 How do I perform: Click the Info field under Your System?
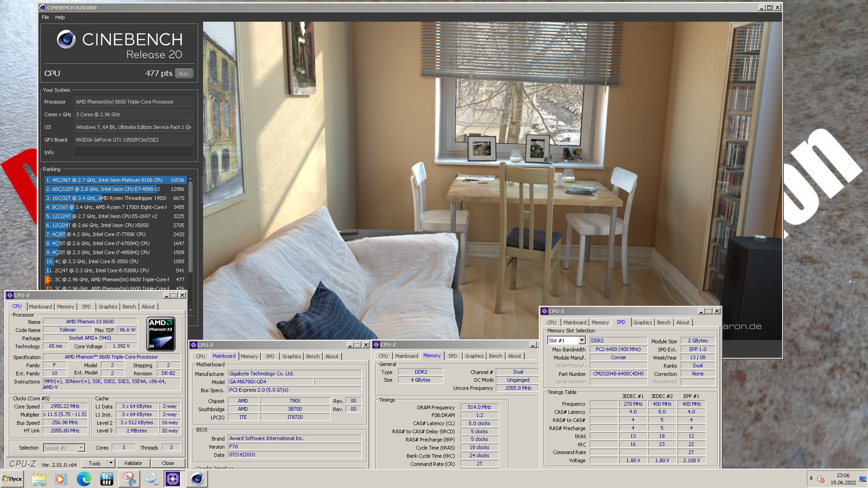pos(134,152)
